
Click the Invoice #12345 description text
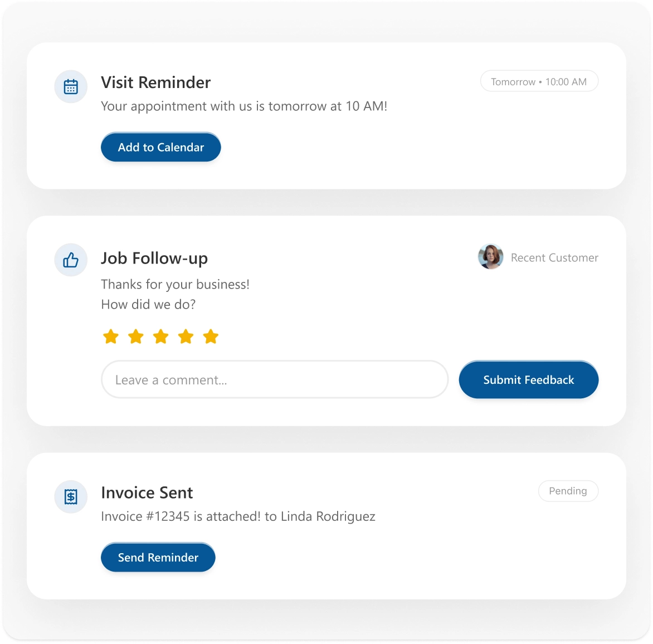click(x=238, y=516)
